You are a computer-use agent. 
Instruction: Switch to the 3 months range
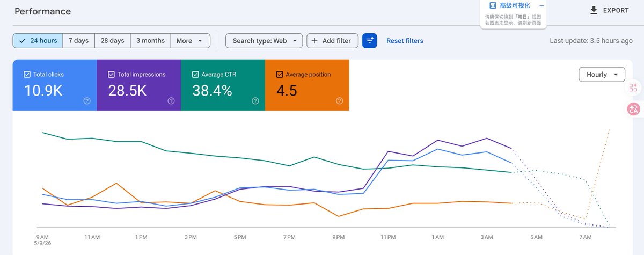pos(150,41)
